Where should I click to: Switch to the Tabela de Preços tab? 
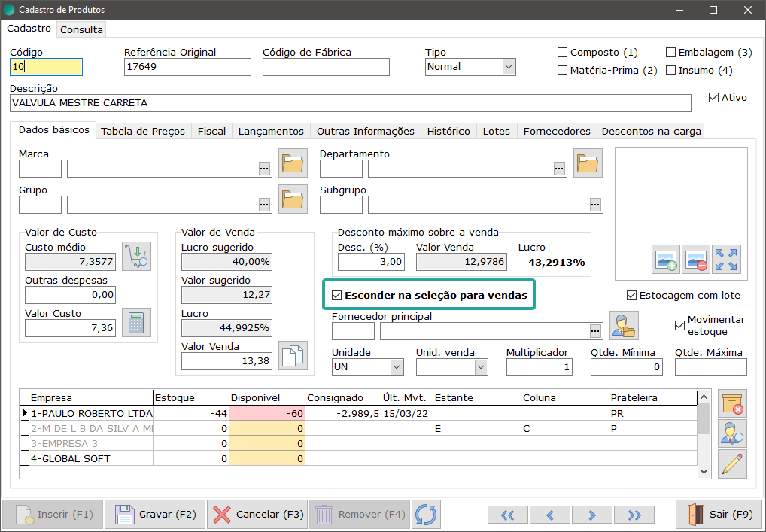(143, 131)
